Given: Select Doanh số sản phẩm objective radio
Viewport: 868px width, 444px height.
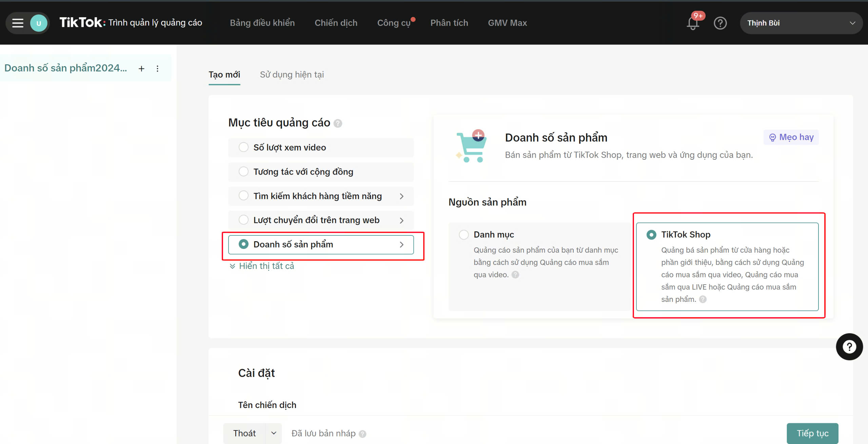Looking at the screenshot, I should [243, 244].
